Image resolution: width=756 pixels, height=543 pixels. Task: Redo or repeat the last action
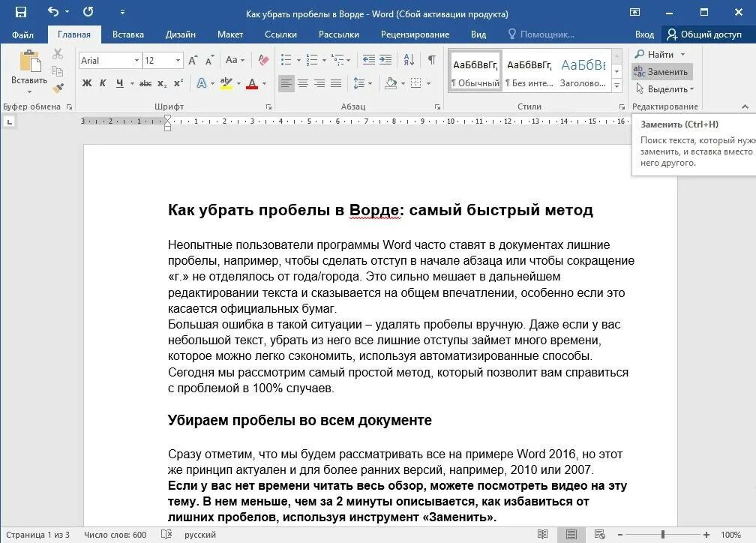click(88, 12)
